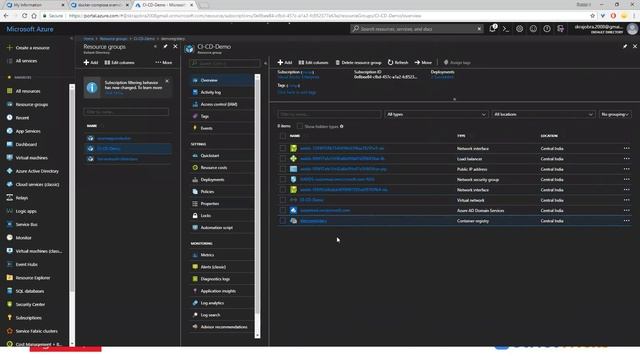
Task: Click the Load balancer resource icon
Action: click(x=293, y=159)
